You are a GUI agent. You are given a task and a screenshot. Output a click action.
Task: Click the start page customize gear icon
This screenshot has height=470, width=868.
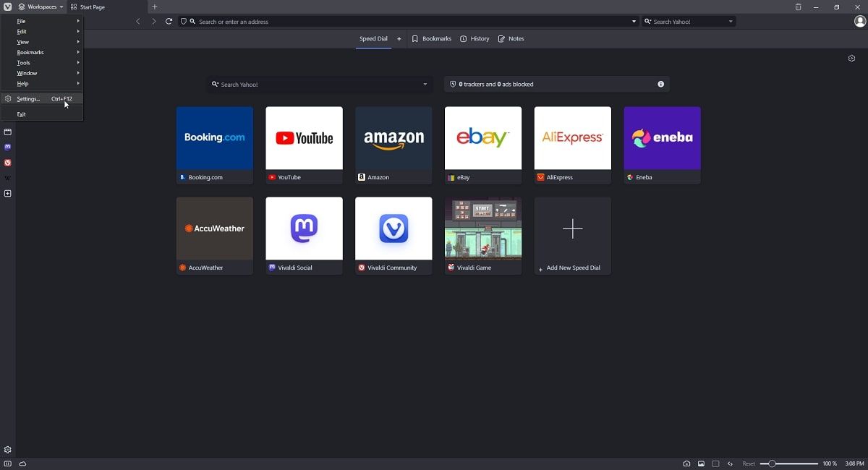(x=851, y=59)
